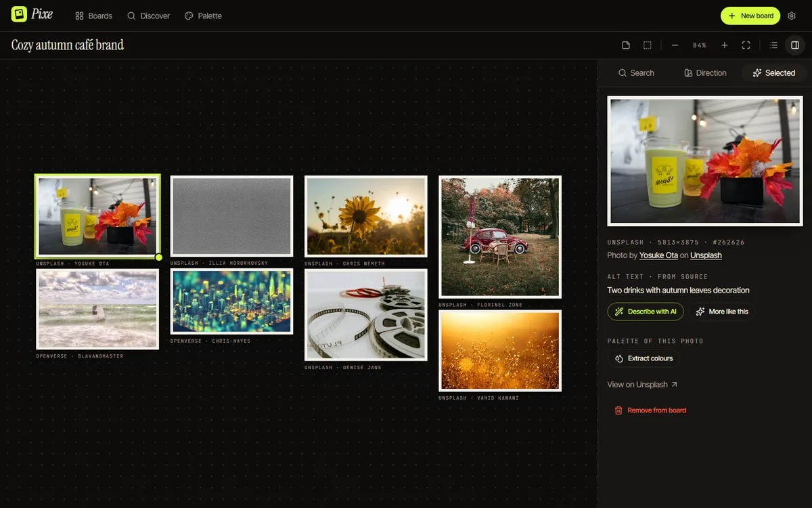Select the grey noise Illia Horokhovsky photo
Image resolution: width=812 pixels, height=508 pixels.
[x=231, y=216]
